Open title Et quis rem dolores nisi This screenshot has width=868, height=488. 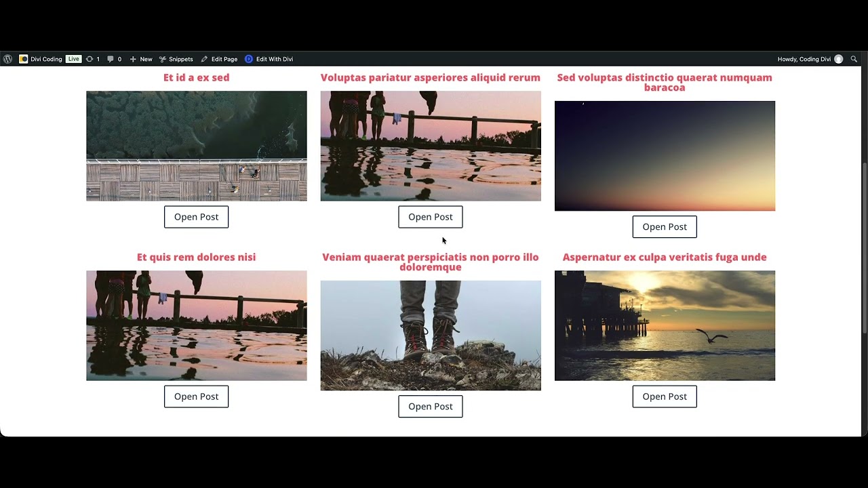click(196, 257)
